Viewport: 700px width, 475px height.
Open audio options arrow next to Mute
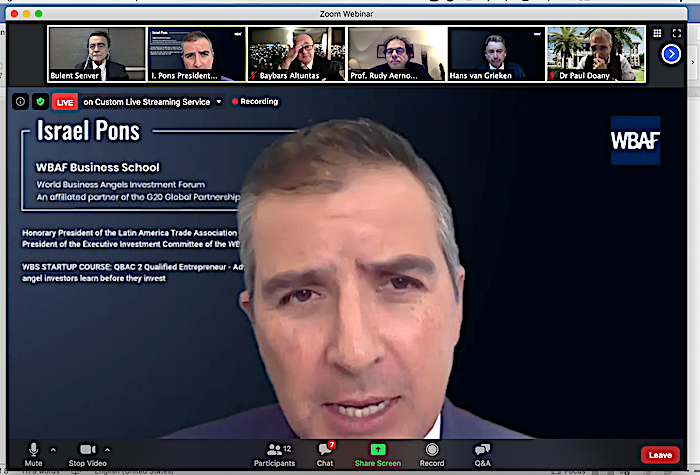(x=53, y=450)
